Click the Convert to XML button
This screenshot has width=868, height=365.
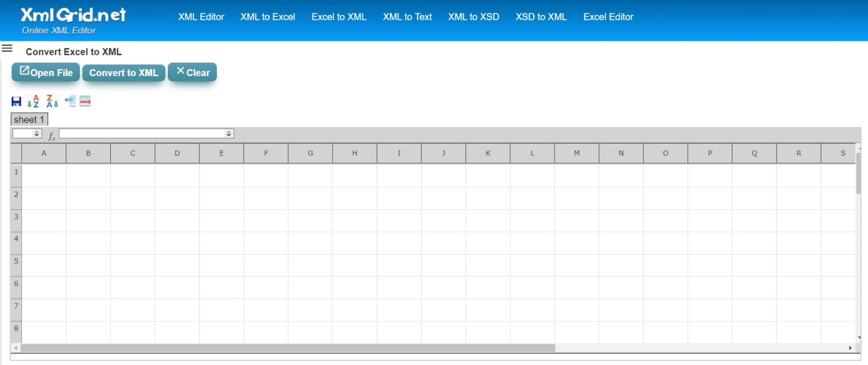point(123,72)
